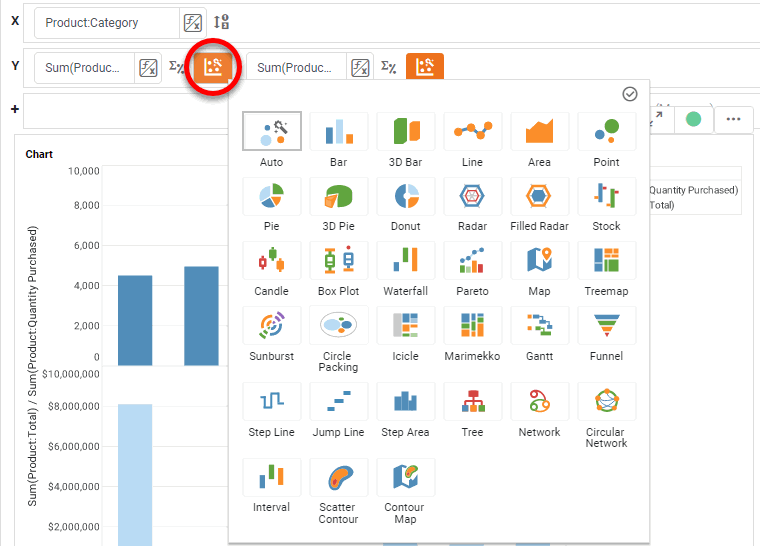Open circled chart type dropdown for first measure
The height and width of the screenshot is (546, 760).
tap(213, 68)
